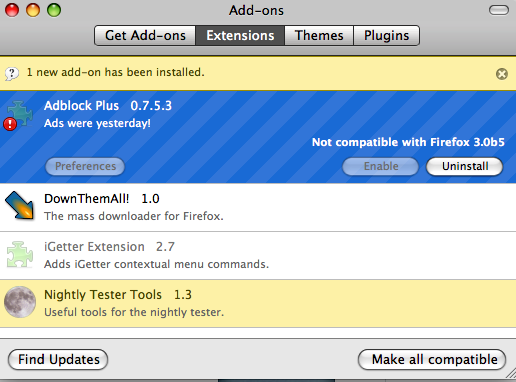Click the iGetter Extension green puzzle icon

tap(20, 254)
